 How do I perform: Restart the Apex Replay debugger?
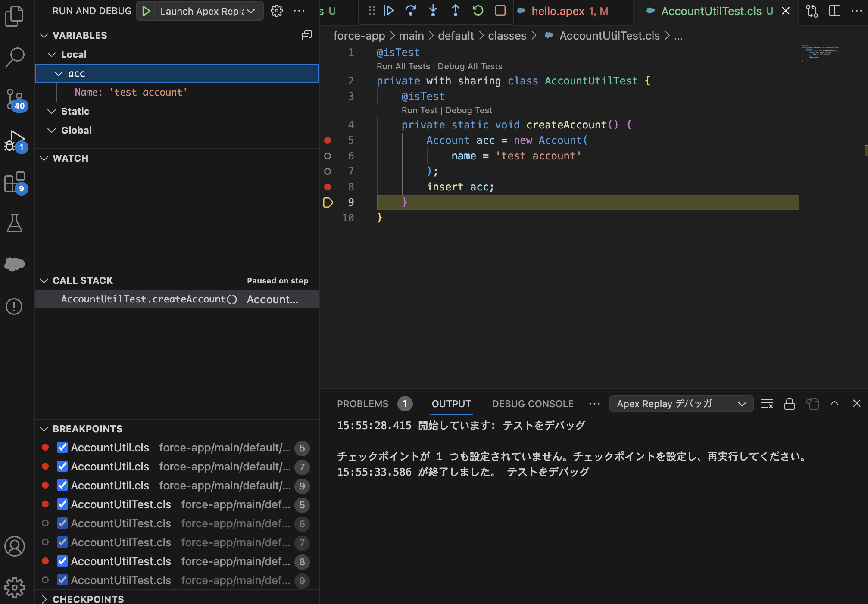(x=478, y=11)
